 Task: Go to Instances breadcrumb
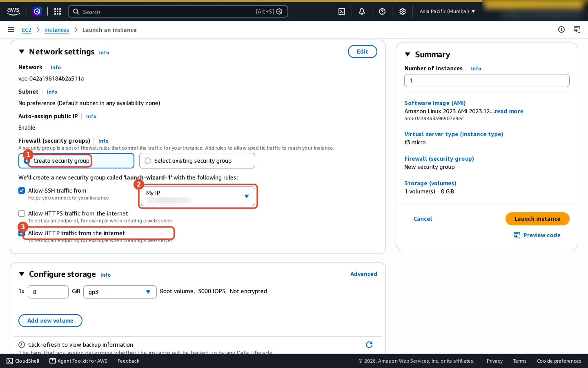click(57, 30)
